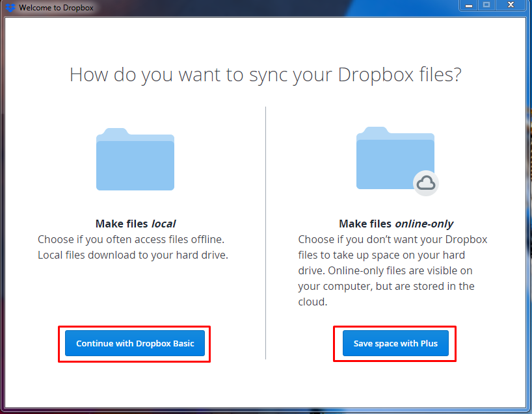Close the Welcome to Dropbox window
Image resolution: width=532 pixels, height=414 pixels.
click(x=511, y=5)
